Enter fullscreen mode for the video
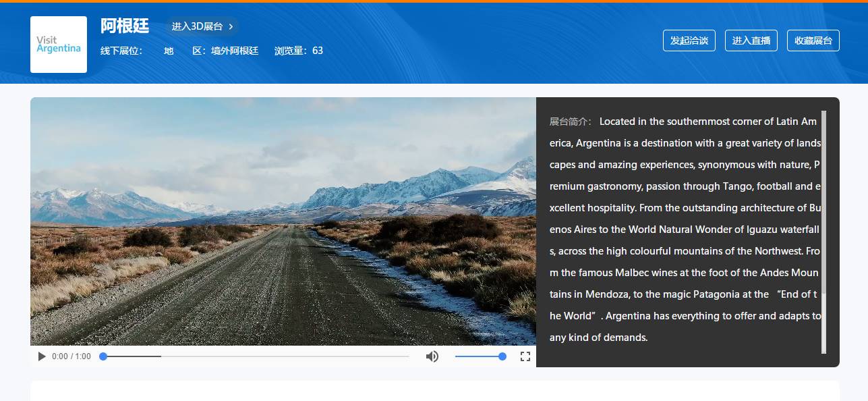 coord(525,356)
